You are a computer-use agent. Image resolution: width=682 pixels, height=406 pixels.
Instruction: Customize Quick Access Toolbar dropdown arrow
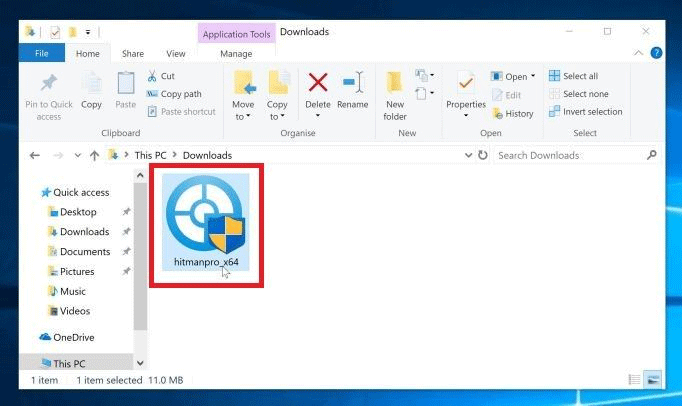point(87,32)
